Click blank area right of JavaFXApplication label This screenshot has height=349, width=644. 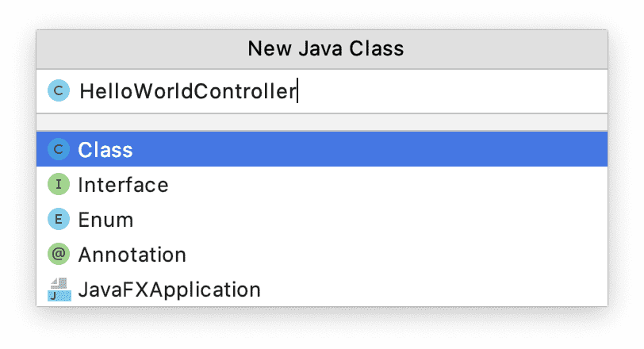[x=436, y=290]
